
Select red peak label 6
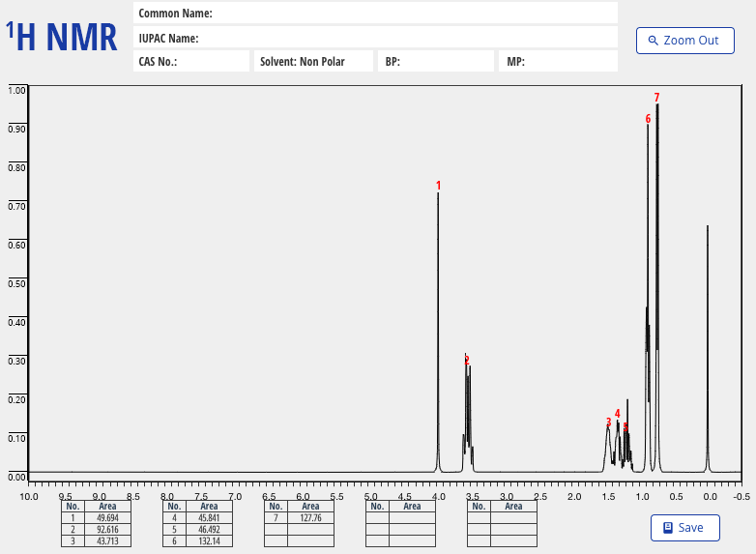648,119
